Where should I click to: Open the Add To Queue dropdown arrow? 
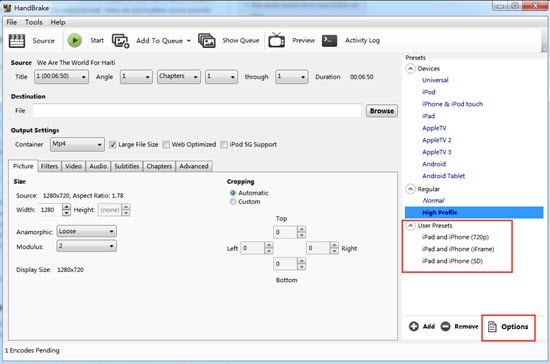click(189, 41)
